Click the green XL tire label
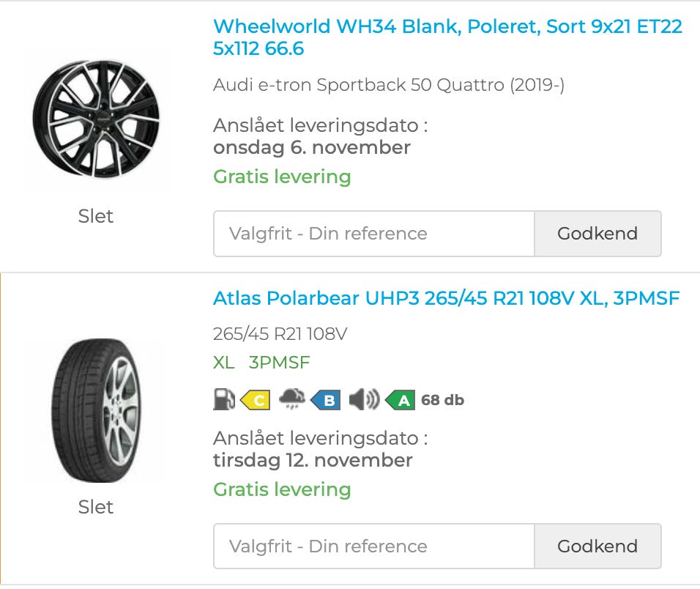700x589 pixels. 223,363
